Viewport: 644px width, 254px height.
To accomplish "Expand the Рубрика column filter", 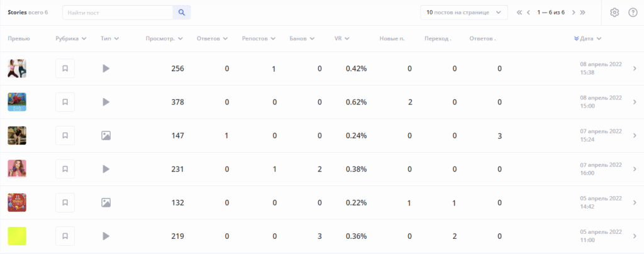I will (70, 39).
